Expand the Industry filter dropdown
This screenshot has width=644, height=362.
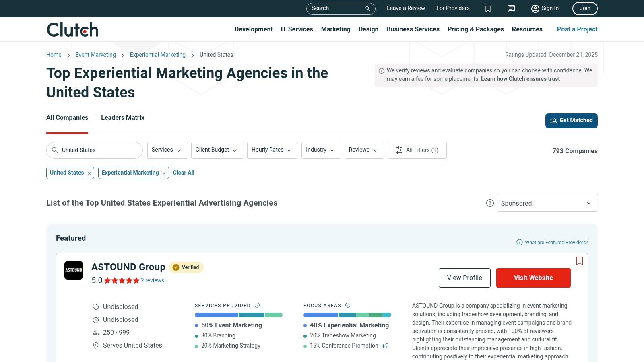(x=321, y=150)
